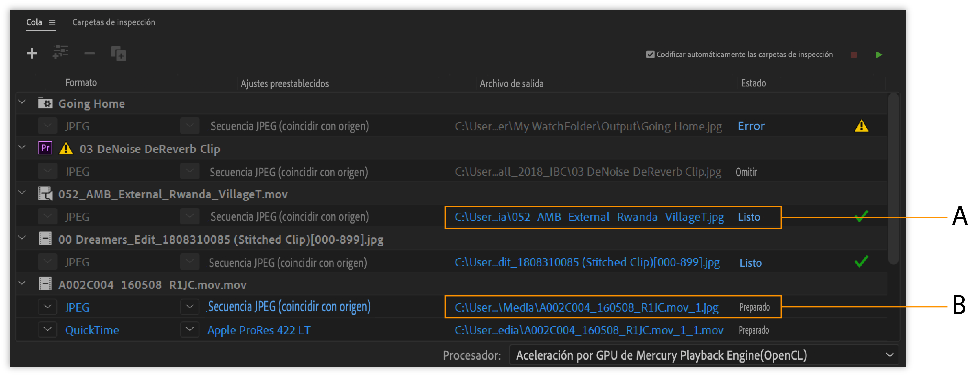Click the Remove minus icon
This screenshot has width=980, height=377.
pos(89,54)
